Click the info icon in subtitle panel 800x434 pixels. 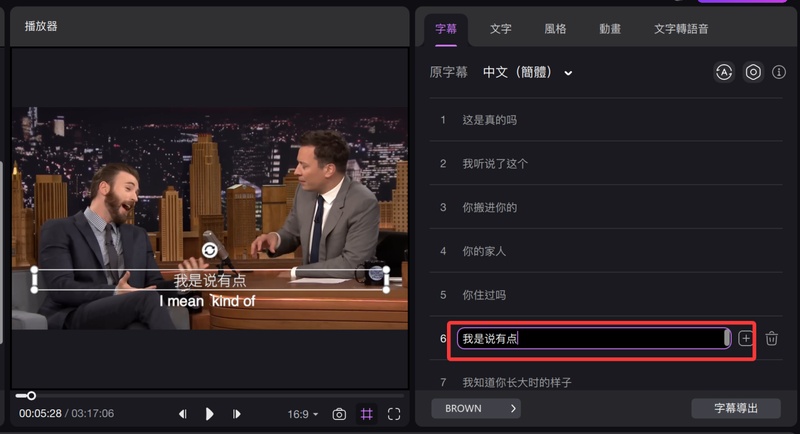click(779, 73)
